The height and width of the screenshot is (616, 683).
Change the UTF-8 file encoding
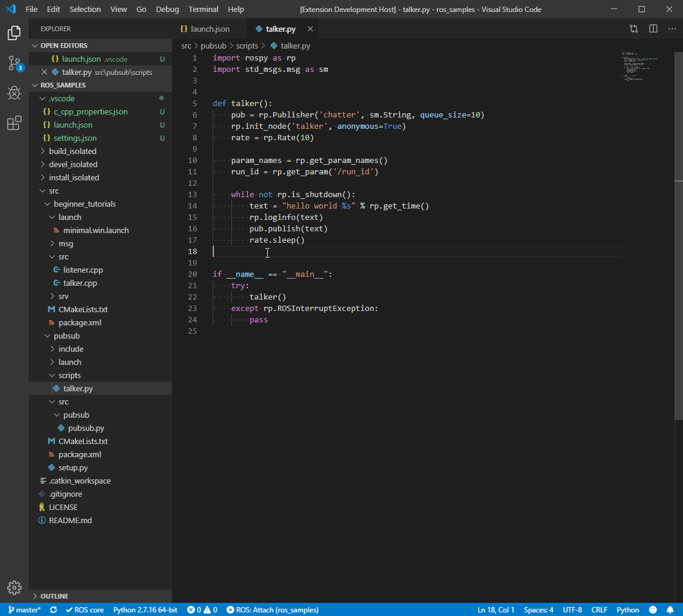click(x=572, y=610)
